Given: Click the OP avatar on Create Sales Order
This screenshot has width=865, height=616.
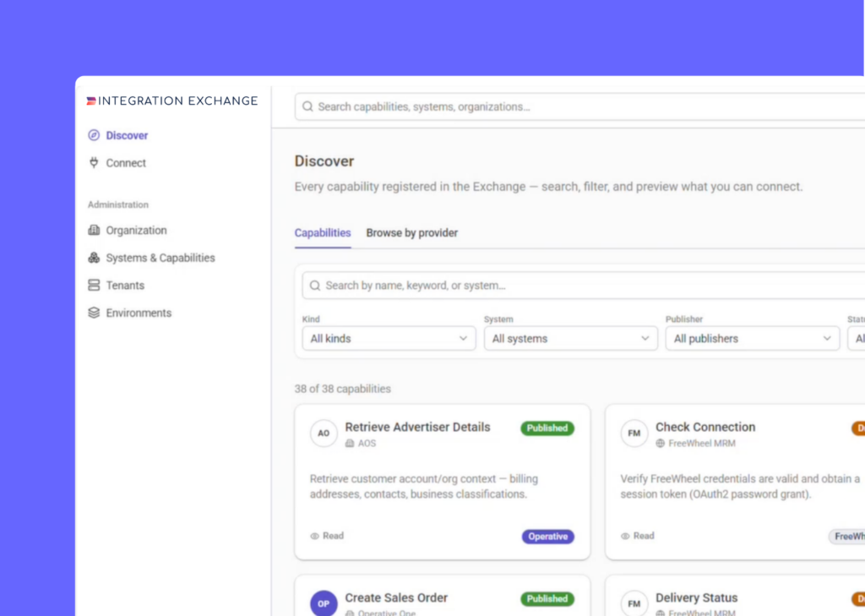Looking at the screenshot, I should [324, 603].
